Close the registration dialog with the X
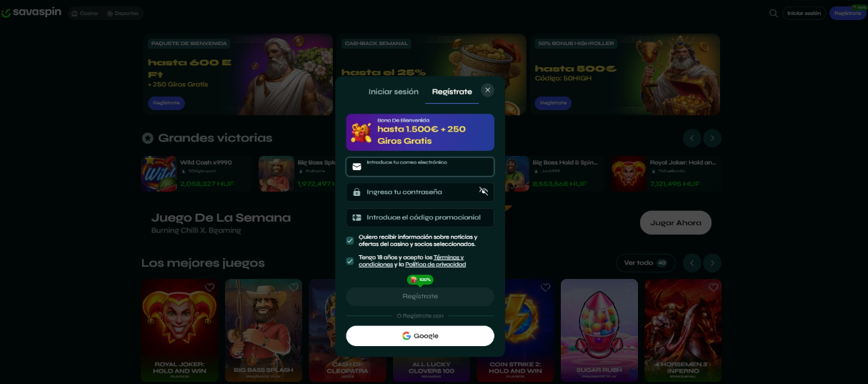Image resolution: width=868 pixels, height=384 pixels. tap(487, 90)
